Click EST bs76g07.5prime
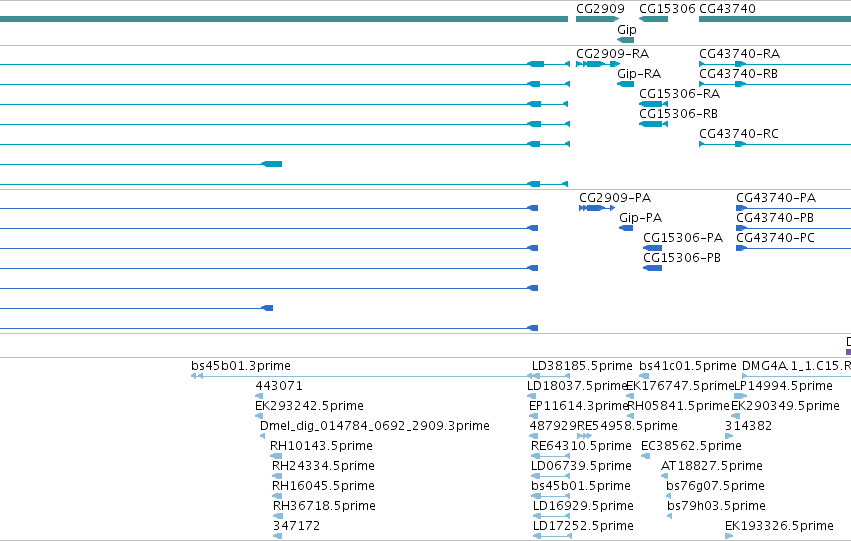Image resolution: width=851 pixels, height=541 pixels. pyautogui.click(x=715, y=486)
